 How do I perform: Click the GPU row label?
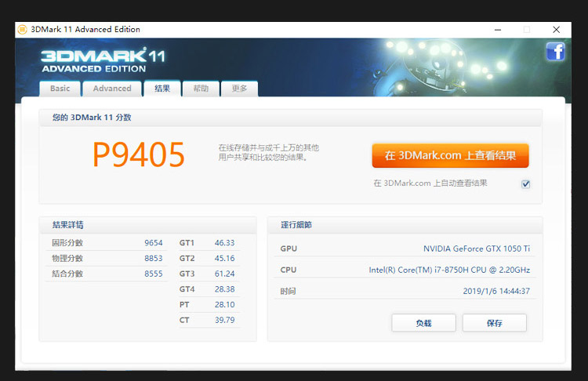point(289,249)
